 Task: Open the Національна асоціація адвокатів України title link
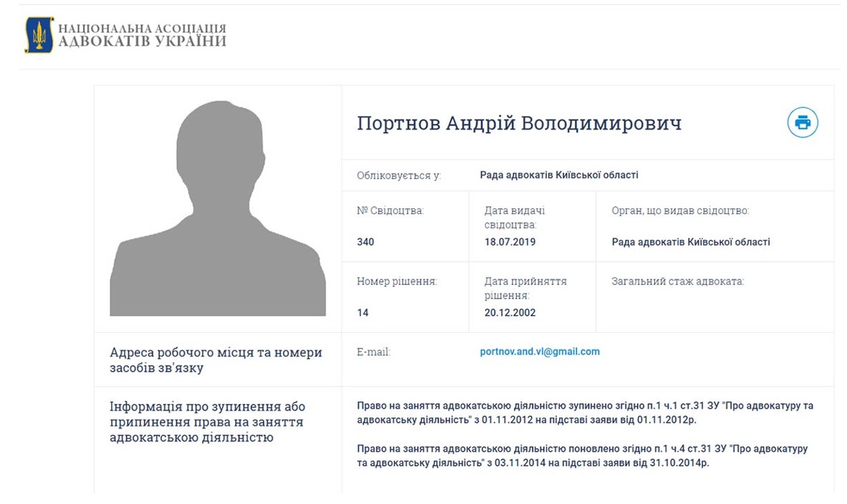[x=142, y=35]
